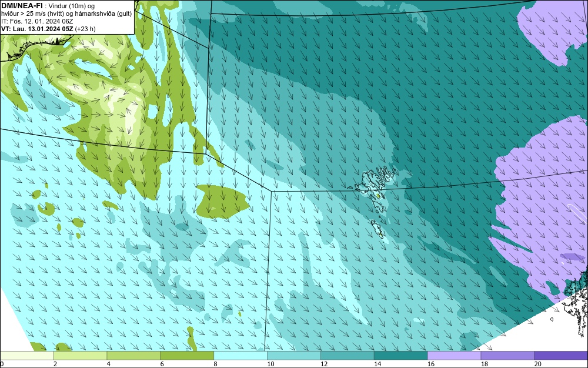Click the 'IT: Fös. 12. 01. 2024 06Z' line
Image resolution: width=588 pixels, height=368 pixels.
[37, 21]
